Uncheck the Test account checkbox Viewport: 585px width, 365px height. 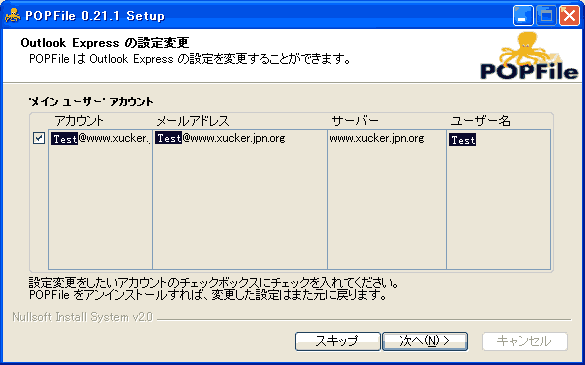click(x=39, y=138)
